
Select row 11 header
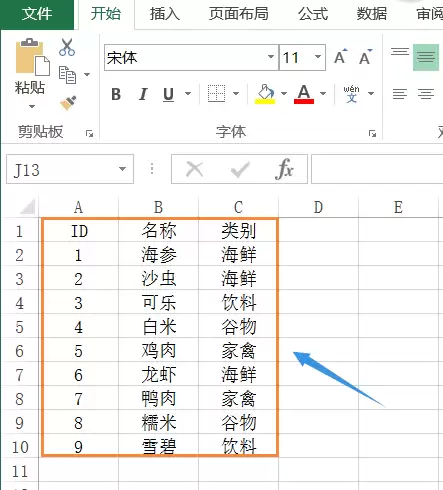tap(20, 471)
